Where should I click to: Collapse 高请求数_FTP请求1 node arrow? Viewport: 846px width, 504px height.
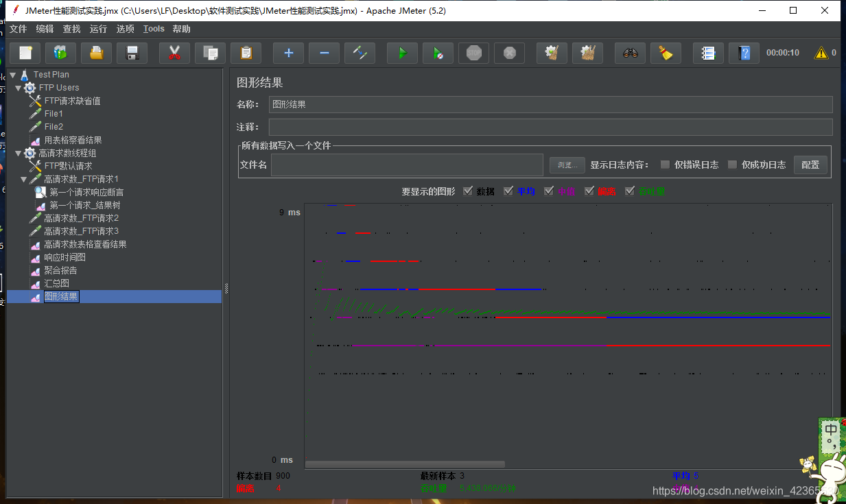point(23,179)
